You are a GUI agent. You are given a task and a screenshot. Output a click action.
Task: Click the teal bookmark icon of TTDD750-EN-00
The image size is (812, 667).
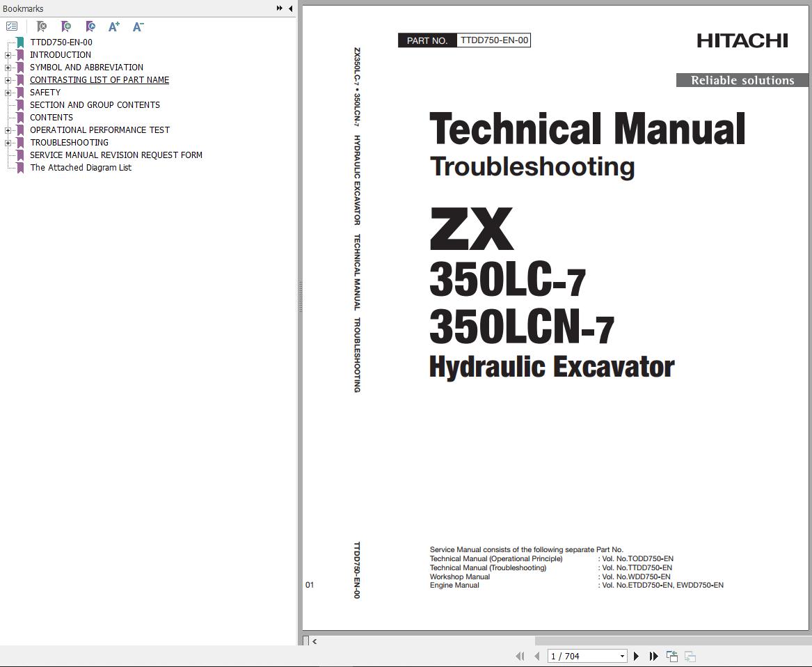[x=20, y=42]
